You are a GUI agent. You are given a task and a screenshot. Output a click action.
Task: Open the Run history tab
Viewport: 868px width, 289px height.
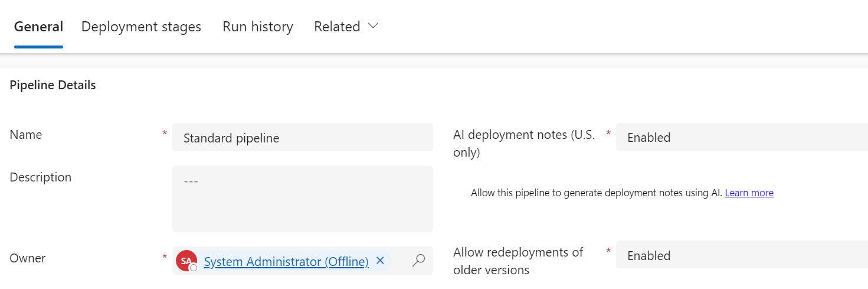point(258,27)
